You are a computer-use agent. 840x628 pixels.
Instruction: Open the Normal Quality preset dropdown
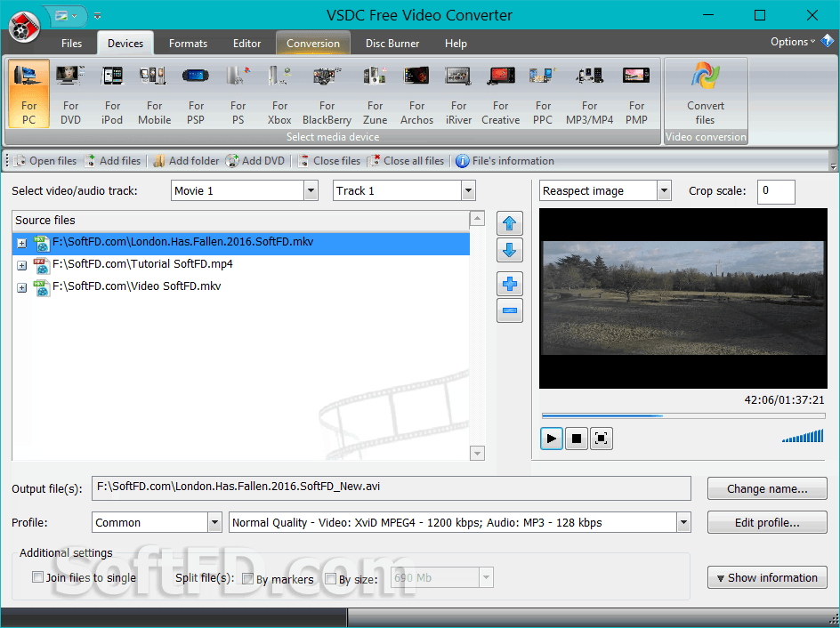pyautogui.click(x=683, y=522)
